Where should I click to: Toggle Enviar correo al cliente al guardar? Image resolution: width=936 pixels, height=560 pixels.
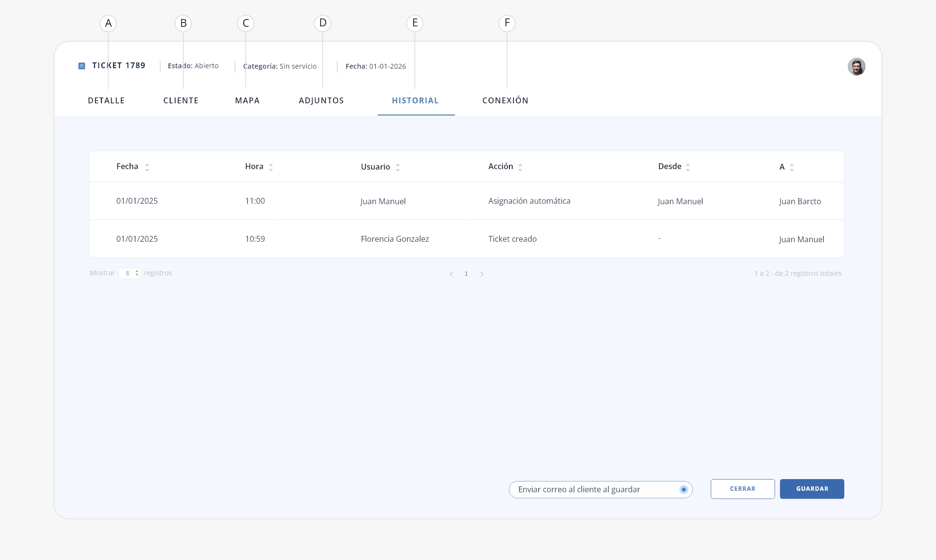(683, 489)
